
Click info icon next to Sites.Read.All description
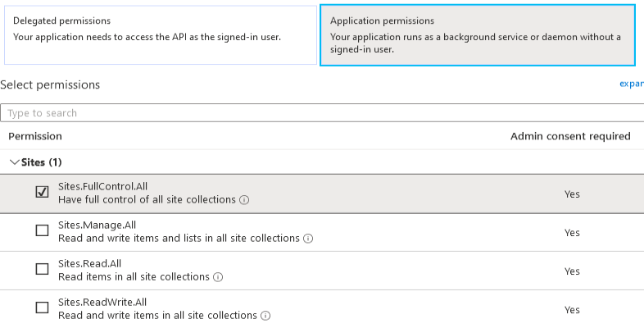218,277
